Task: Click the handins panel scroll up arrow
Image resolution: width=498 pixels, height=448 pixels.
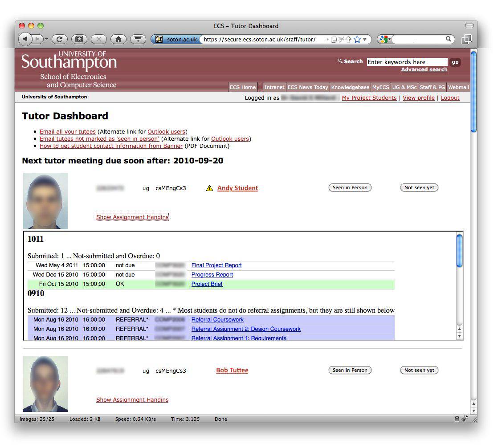Action: [x=459, y=329]
